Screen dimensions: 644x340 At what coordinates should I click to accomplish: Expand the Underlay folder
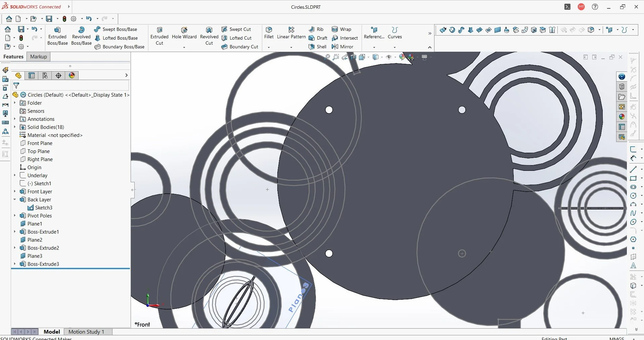click(x=14, y=176)
